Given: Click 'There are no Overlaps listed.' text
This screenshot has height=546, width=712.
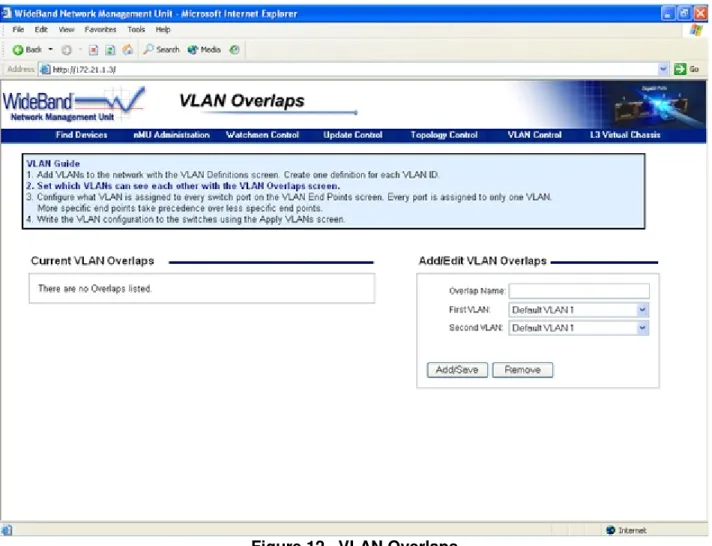Looking at the screenshot, I should click(x=95, y=288).
